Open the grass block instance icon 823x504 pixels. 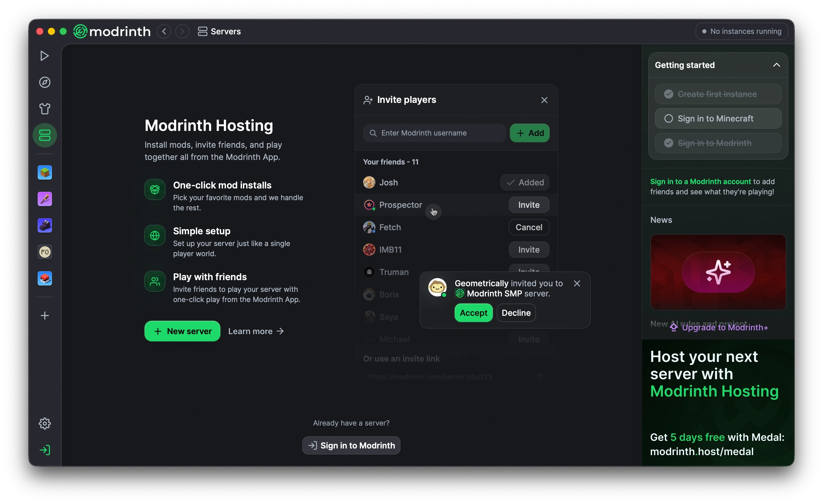(44, 172)
